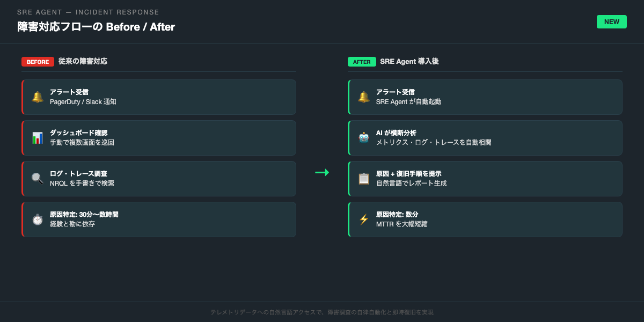
Task: Click the bar chart dashboard icon
Action: (x=38, y=138)
